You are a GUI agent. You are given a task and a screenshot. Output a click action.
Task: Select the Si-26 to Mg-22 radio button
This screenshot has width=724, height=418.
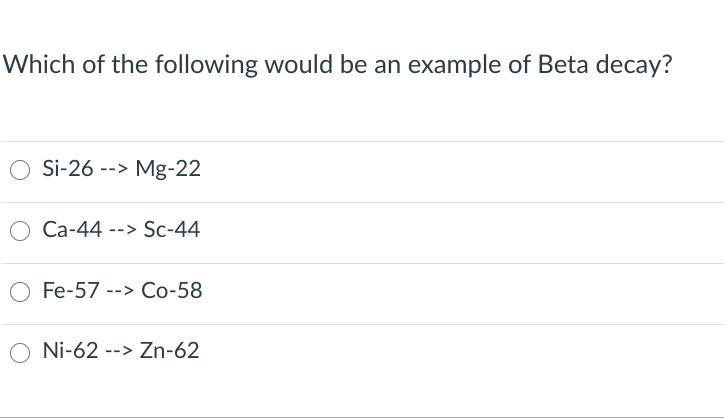pos(21,170)
